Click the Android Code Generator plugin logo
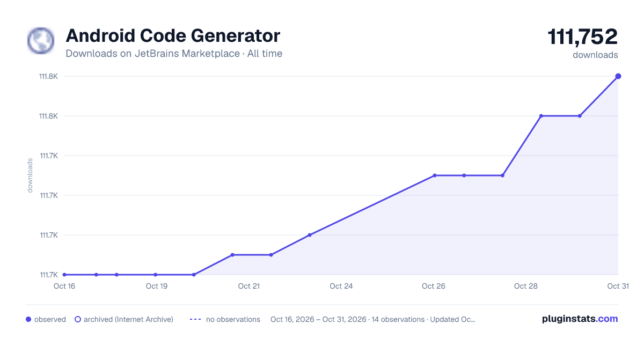644x338 pixels. pos(41,41)
